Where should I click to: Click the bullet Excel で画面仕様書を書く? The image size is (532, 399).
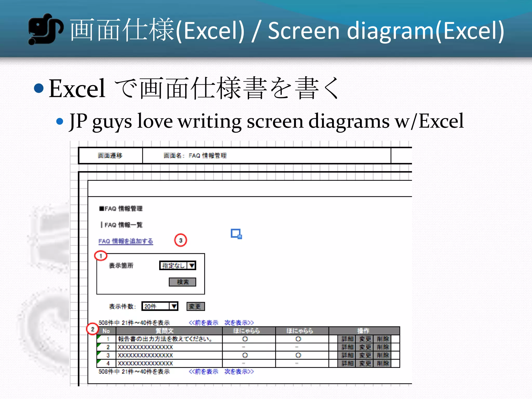point(194,88)
